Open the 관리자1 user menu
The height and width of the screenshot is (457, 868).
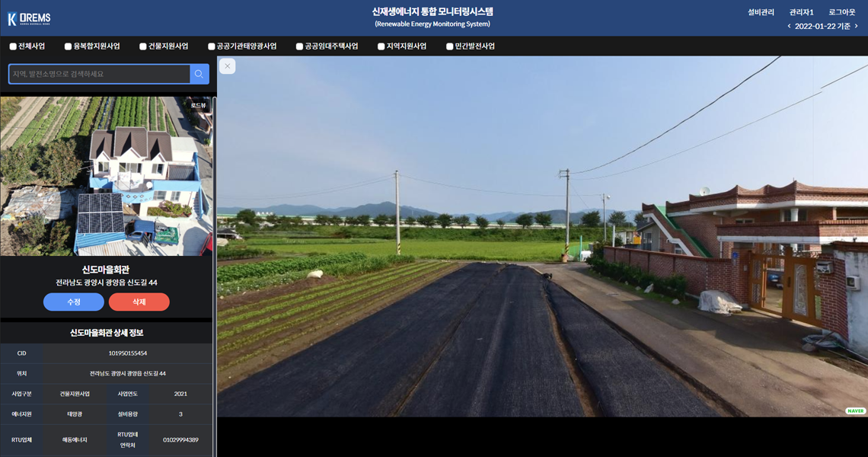801,12
